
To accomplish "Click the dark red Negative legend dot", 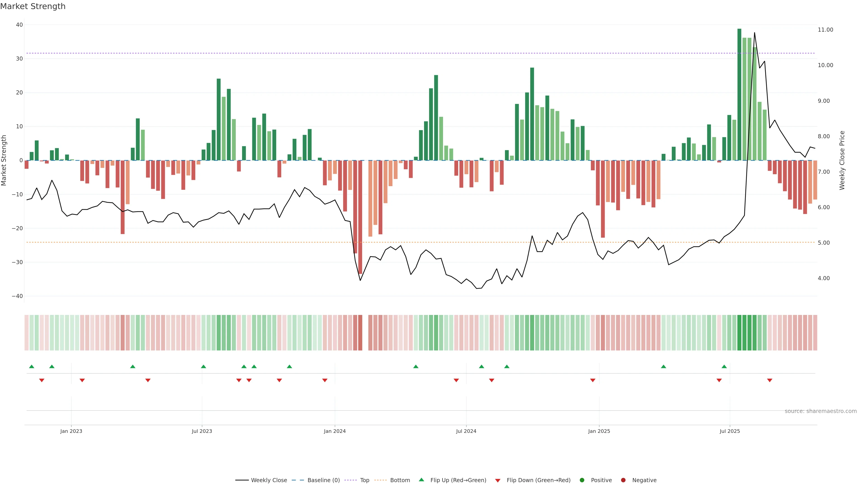I will (x=623, y=480).
